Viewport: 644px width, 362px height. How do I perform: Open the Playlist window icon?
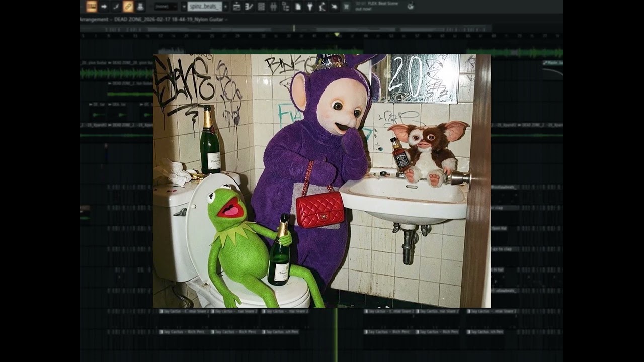coord(236,6)
